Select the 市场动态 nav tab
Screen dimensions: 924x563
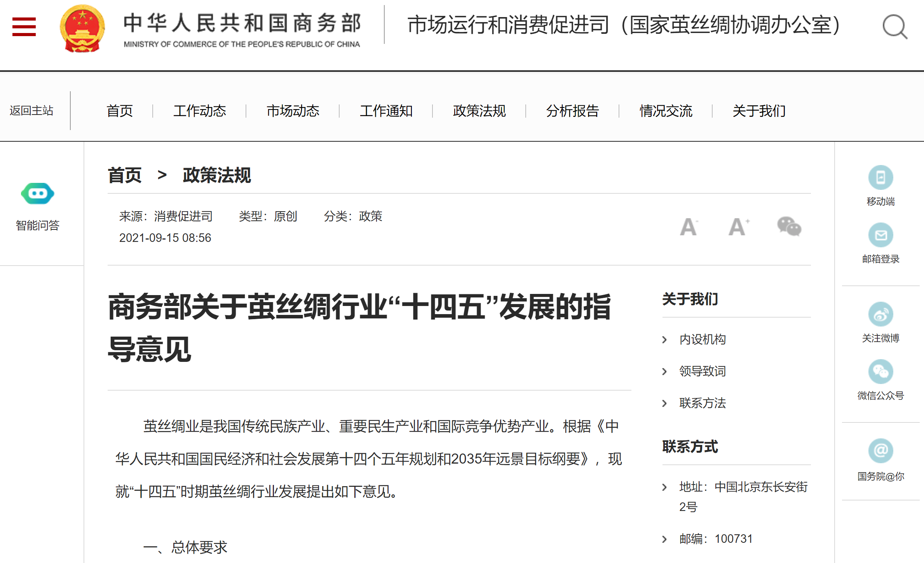[293, 111]
